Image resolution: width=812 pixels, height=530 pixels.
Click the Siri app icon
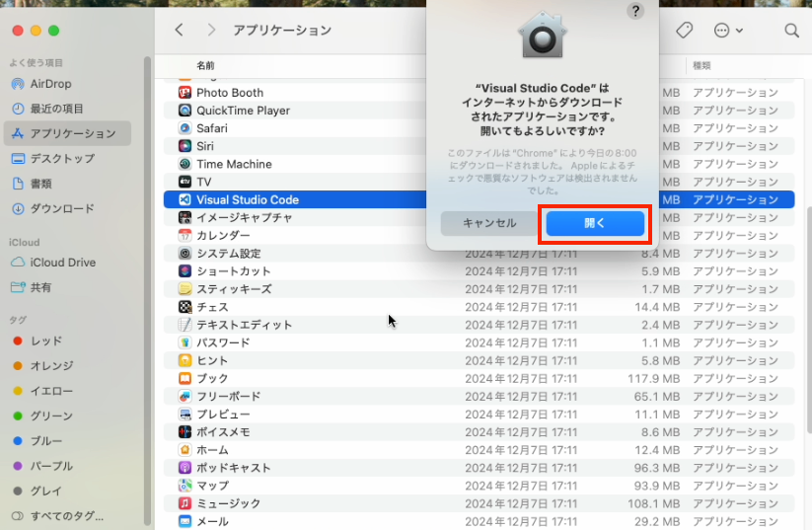tap(185, 146)
